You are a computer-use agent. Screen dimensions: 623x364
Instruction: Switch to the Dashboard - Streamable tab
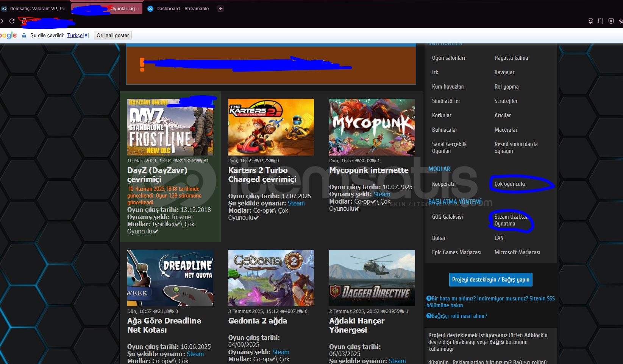[178, 8]
